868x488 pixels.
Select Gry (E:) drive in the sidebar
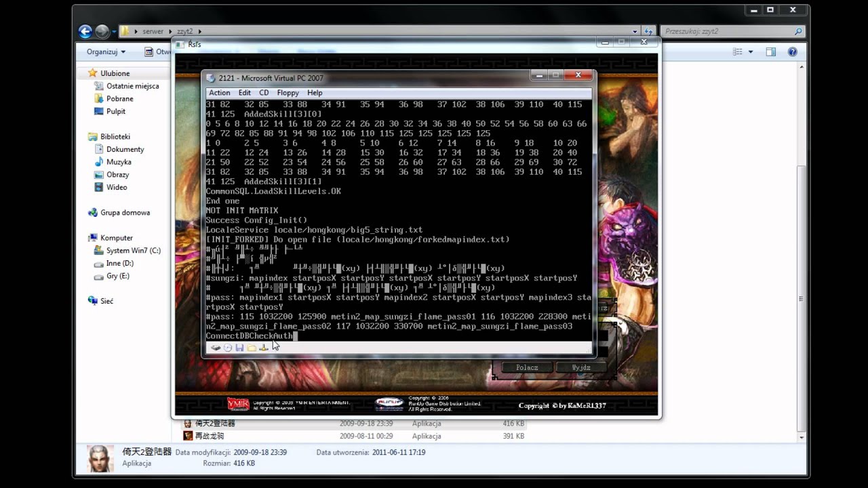tap(118, 276)
